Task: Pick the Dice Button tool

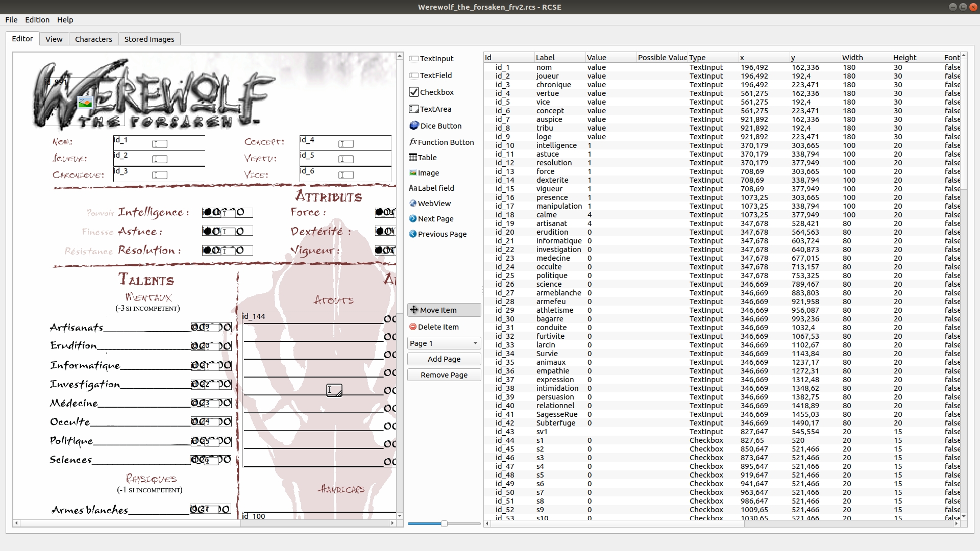Action: [x=414, y=126]
